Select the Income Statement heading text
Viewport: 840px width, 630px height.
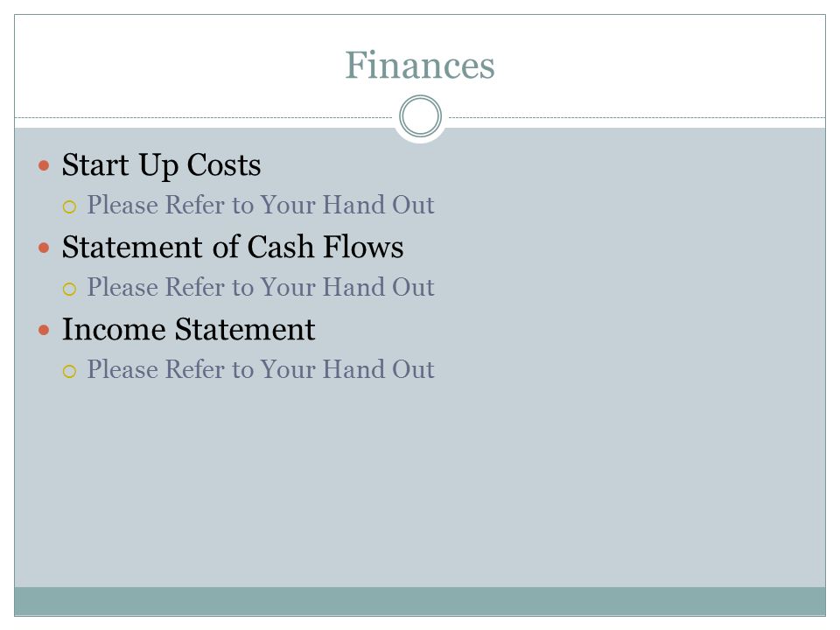189,329
